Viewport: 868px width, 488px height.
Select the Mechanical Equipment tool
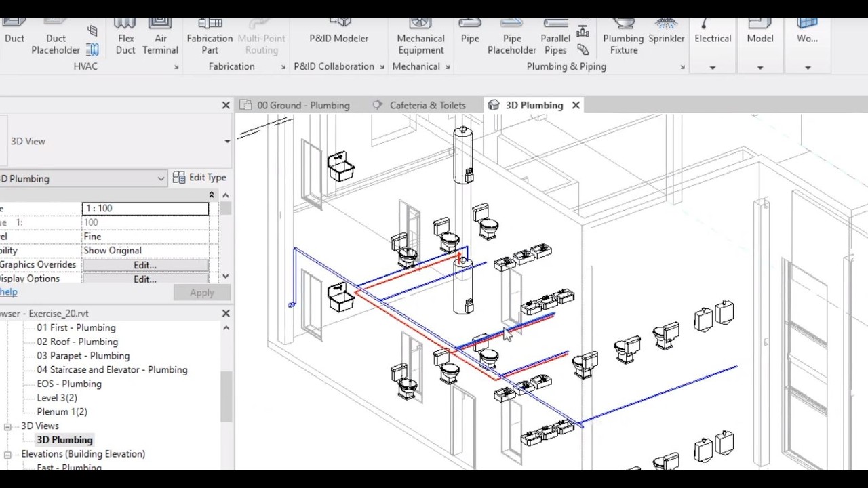coord(420,37)
